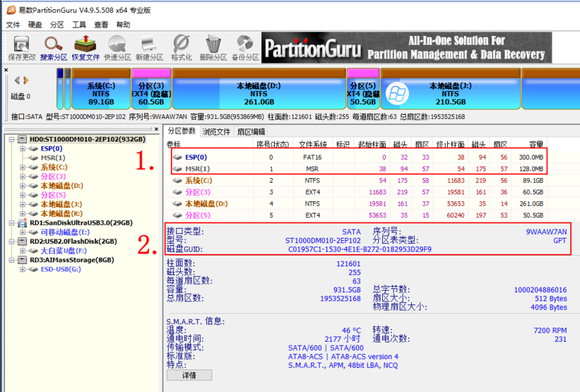Switch to the 浏览文件 (Browse Files) tab
580x392 pixels.
coord(216,131)
